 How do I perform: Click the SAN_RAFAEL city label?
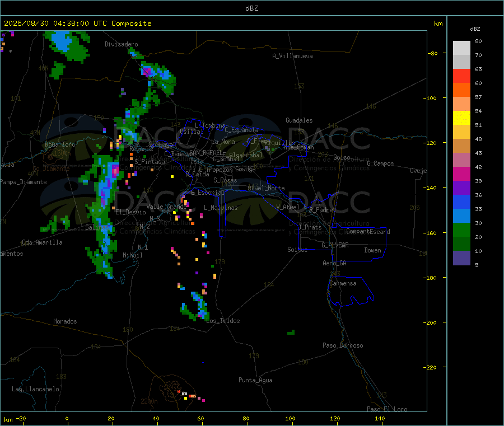pos(206,152)
